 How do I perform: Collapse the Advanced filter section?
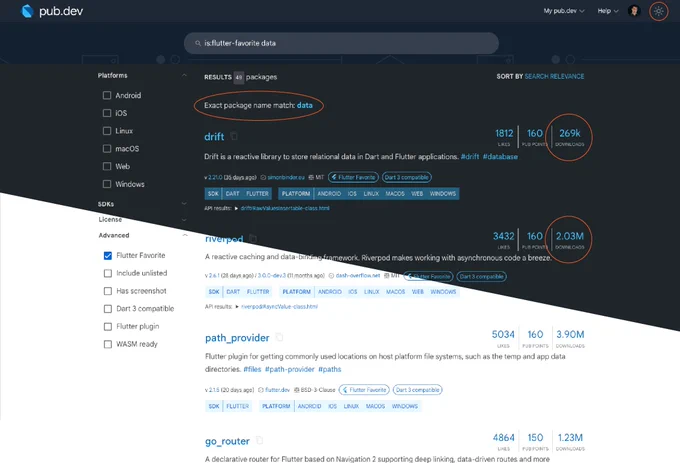(x=185, y=235)
